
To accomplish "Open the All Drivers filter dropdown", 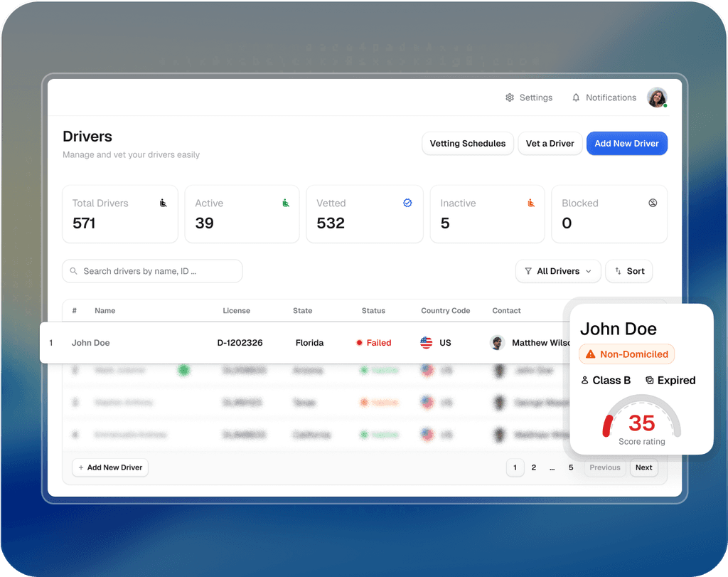I will point(558,271).
